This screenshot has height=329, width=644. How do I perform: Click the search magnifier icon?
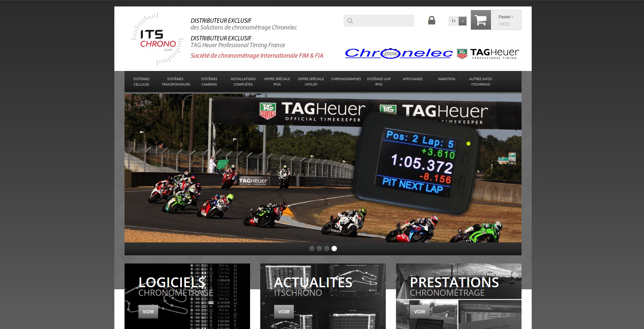click(350, 21)
